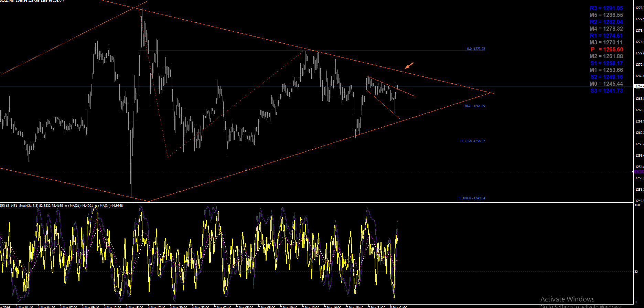Select the 38.2 - 1264.09 Fibonacci label

coord(474,106)
